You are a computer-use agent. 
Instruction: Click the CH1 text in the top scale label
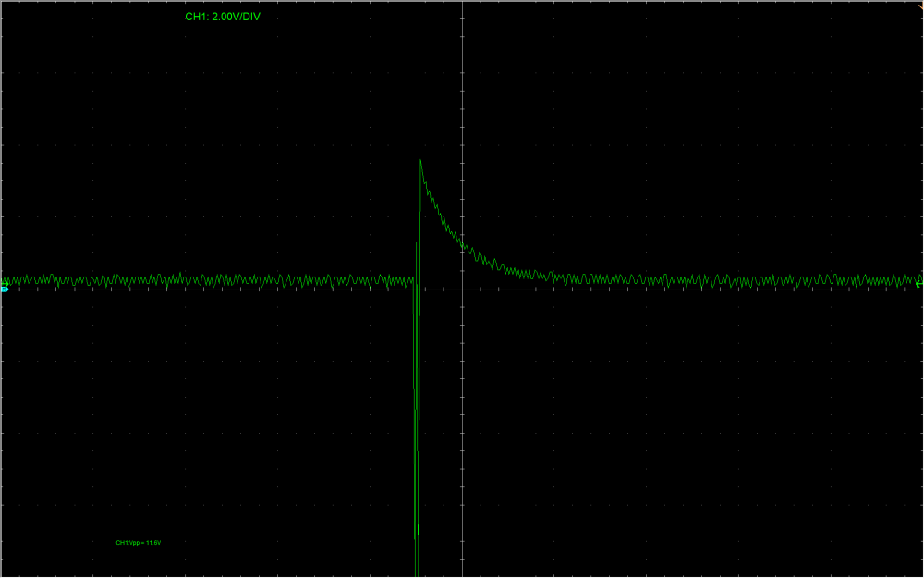point(196,17)
